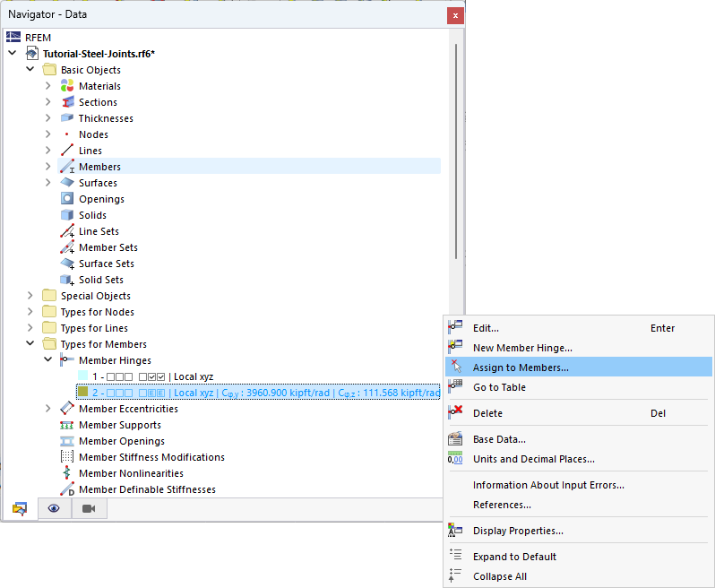The width and height of the screenshot is (715, 588).
Task: Choose Assign to Members... in context menu
Action: pyautogui.click(x=578, y=367)
